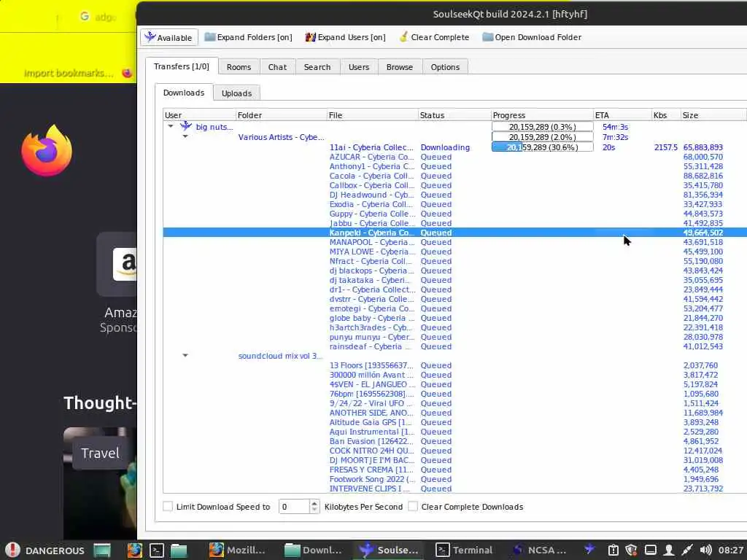Image resolution: width=747 pixels, height=560 pixels.
Task: Enable Limit Download Speed checkbox
Action: click(168, 506)
